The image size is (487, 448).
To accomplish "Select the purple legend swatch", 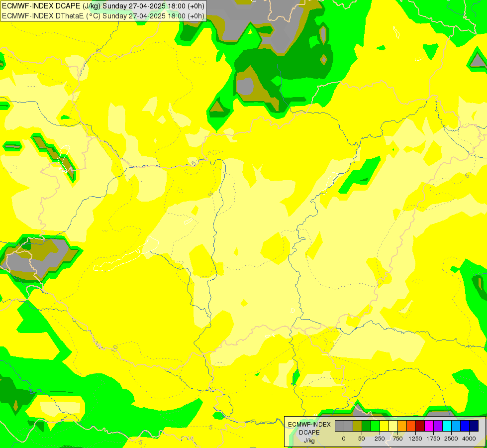I will 438,426.
